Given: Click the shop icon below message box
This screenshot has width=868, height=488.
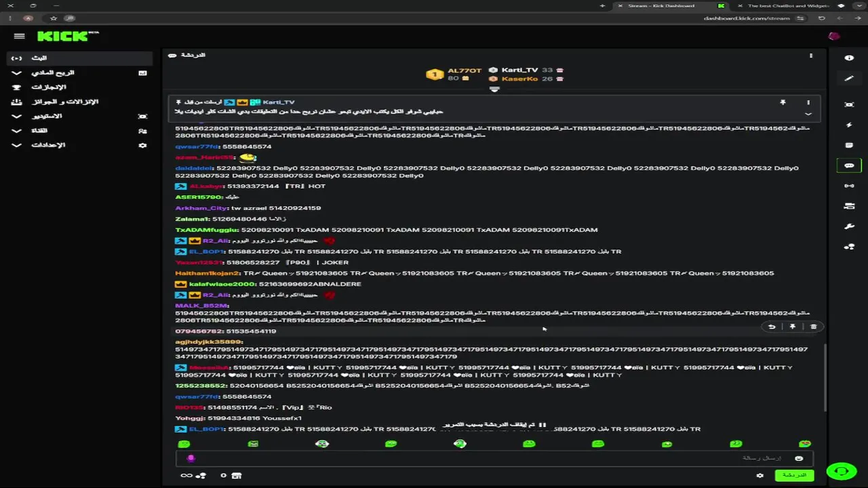Looking at the screenshot, I should click(236, 476).
